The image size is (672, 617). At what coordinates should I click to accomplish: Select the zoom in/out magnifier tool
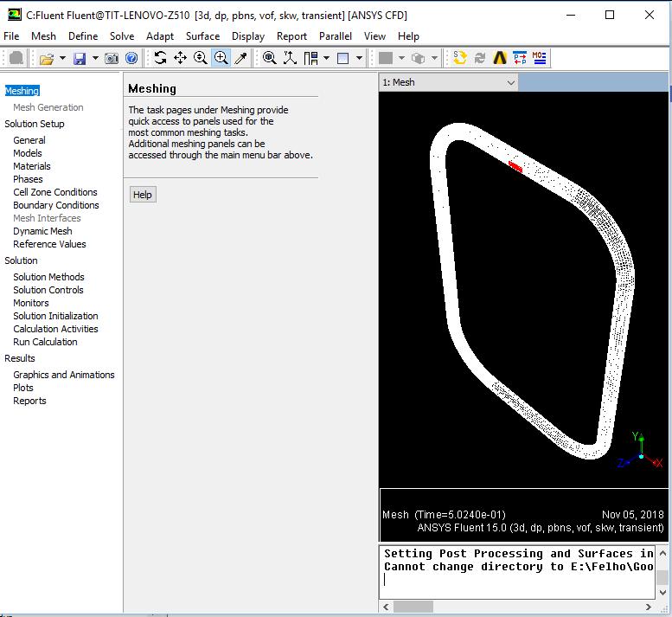coord(200,58)
